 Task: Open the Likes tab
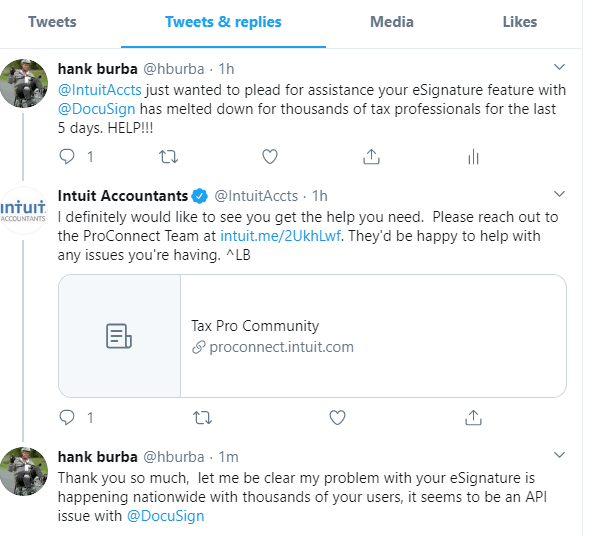519,22
